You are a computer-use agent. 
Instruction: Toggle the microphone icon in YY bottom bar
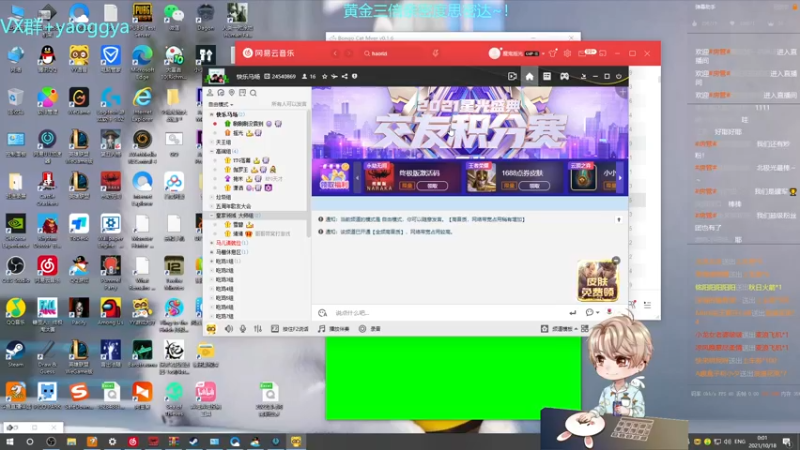243,329
